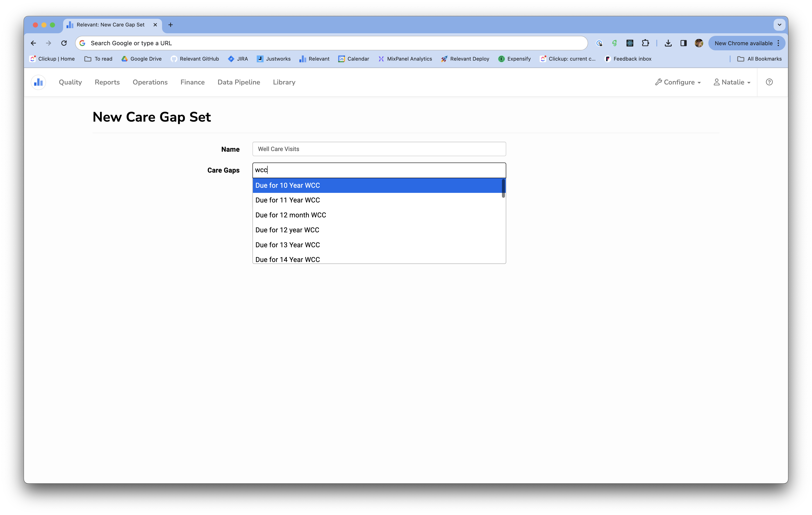Click the care gaps list scrollbar thumb
Screen dimensions: 812x515
(x=503, y=188)
